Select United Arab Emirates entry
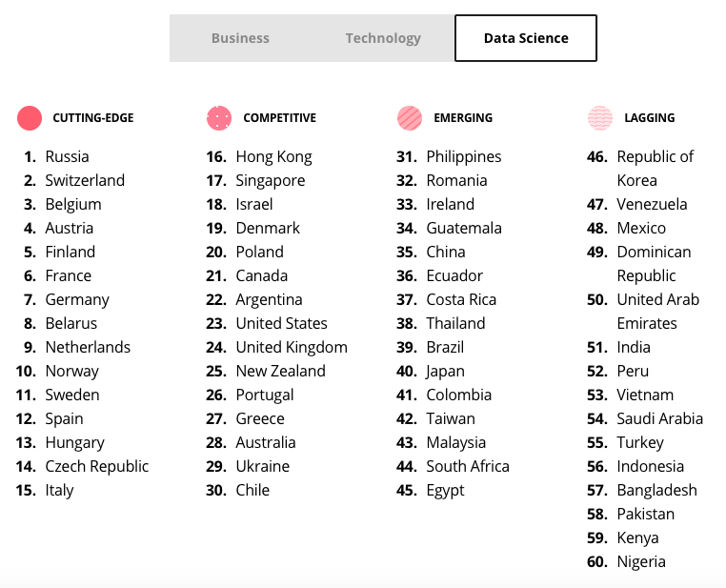The image size is (726, 588). tap(658, 312)
